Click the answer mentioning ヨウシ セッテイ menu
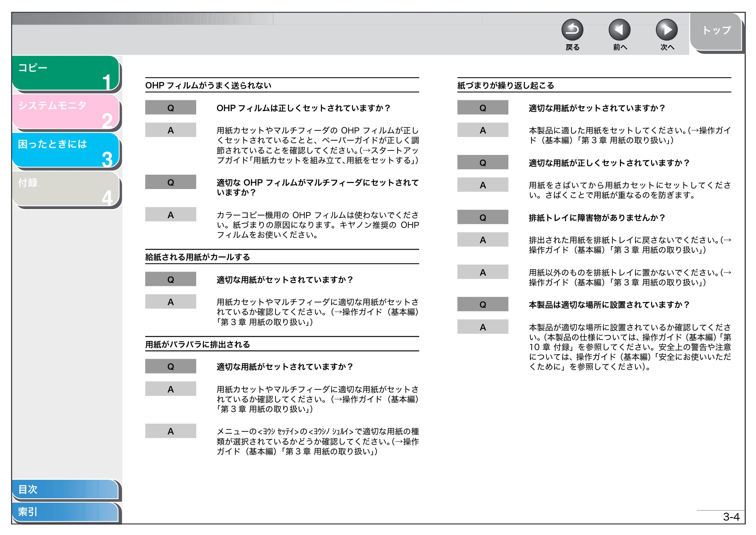 318,441
